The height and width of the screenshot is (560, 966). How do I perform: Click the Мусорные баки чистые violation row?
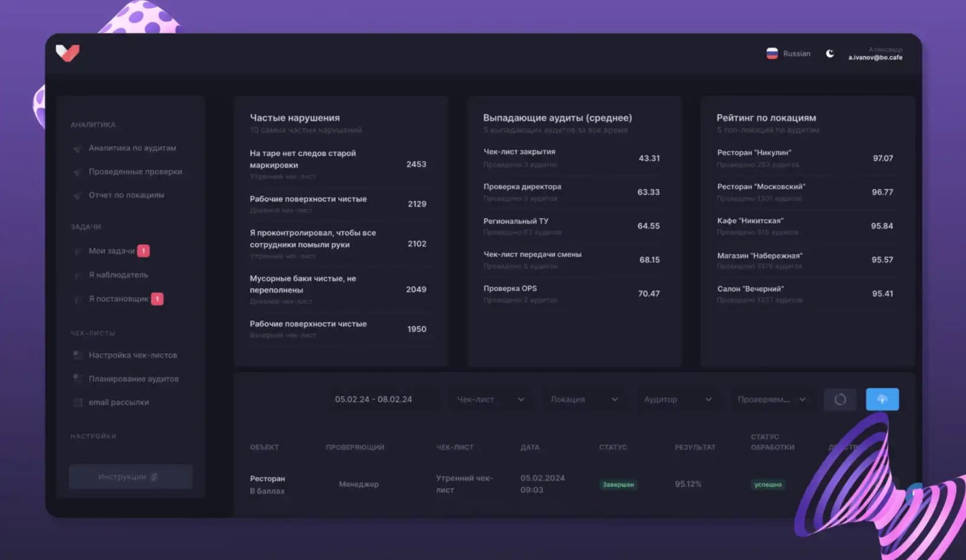[x=338, y=290]
